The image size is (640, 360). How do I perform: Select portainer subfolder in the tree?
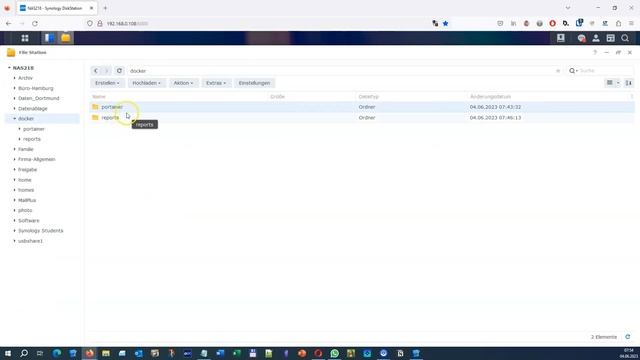click(x=34, y=129)
